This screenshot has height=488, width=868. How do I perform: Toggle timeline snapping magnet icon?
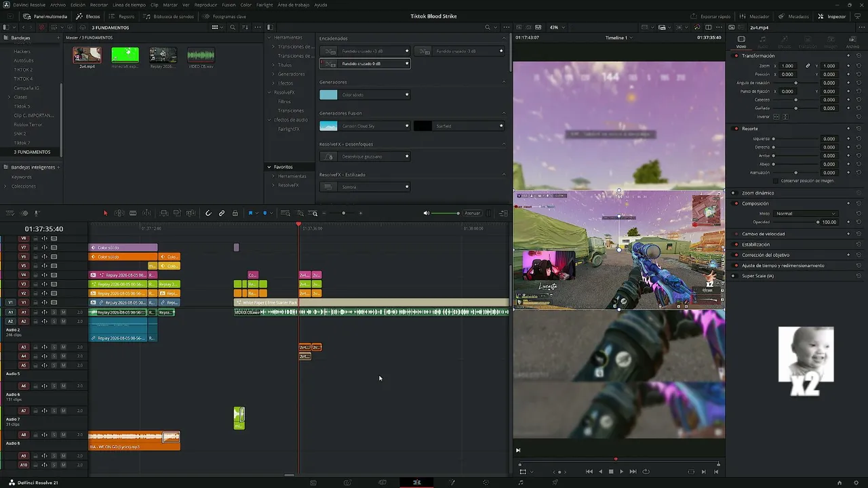(208, 213)
